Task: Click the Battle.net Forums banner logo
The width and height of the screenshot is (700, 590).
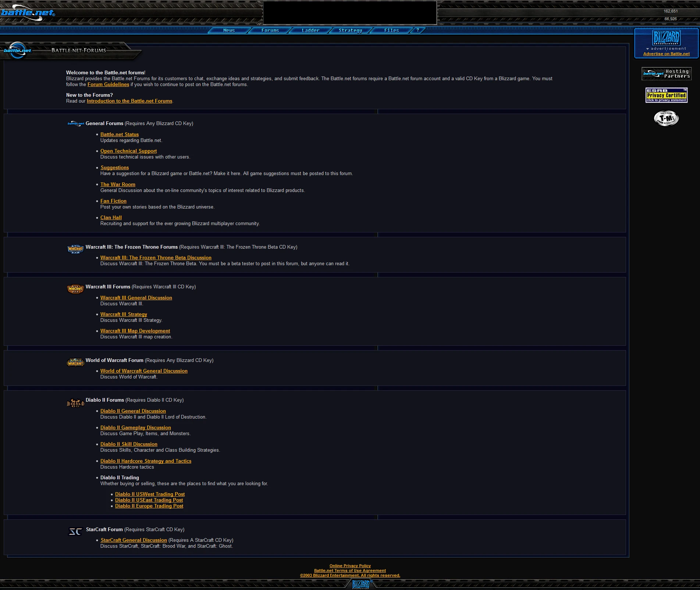Action: 17,50
